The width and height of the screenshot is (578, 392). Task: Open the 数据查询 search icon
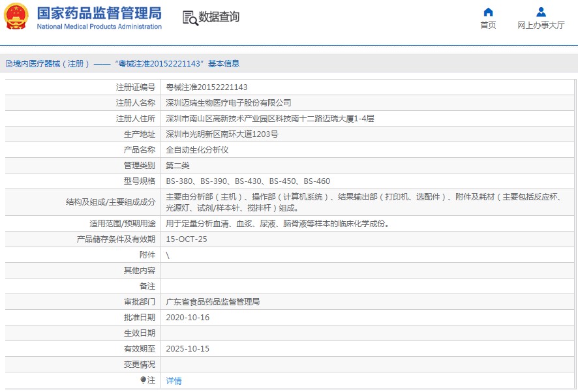click(x=190, y=18)
